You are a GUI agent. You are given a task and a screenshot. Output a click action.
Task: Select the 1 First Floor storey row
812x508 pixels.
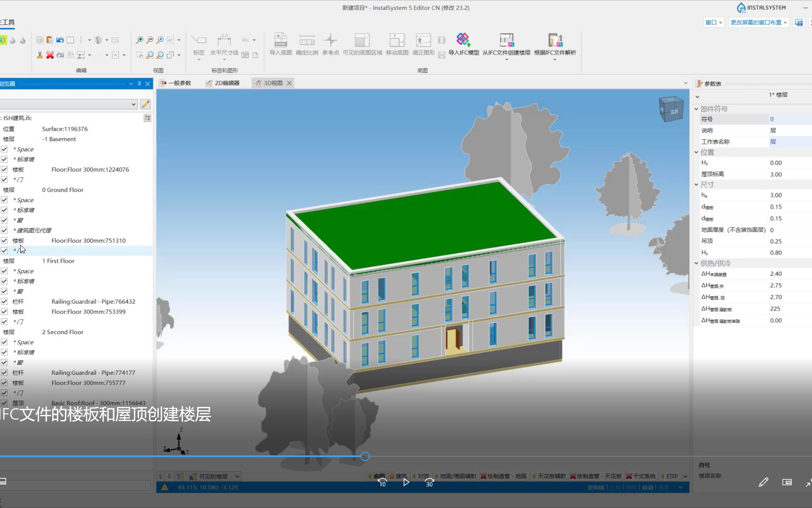pos(76,261)
